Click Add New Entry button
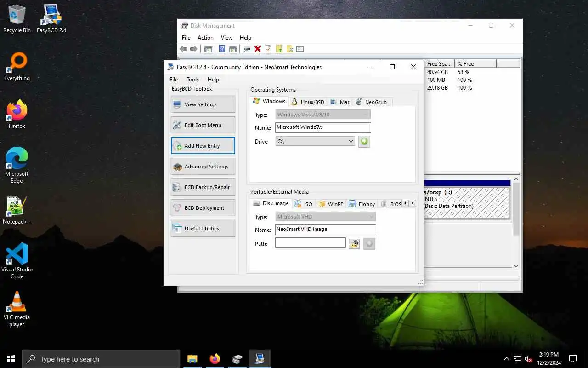588x368 pixels. 203,146
